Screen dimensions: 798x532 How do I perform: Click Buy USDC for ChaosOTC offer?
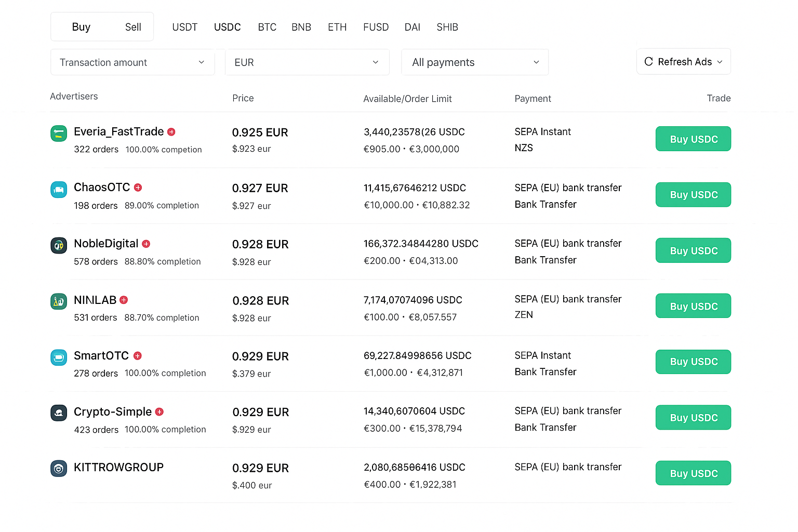pyautogui.click(x=693, y=195)
